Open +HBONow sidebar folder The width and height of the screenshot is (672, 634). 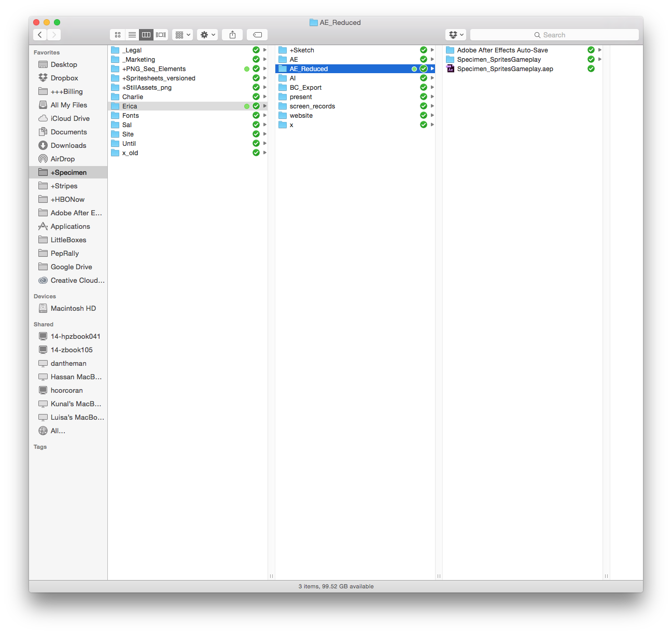68,199
